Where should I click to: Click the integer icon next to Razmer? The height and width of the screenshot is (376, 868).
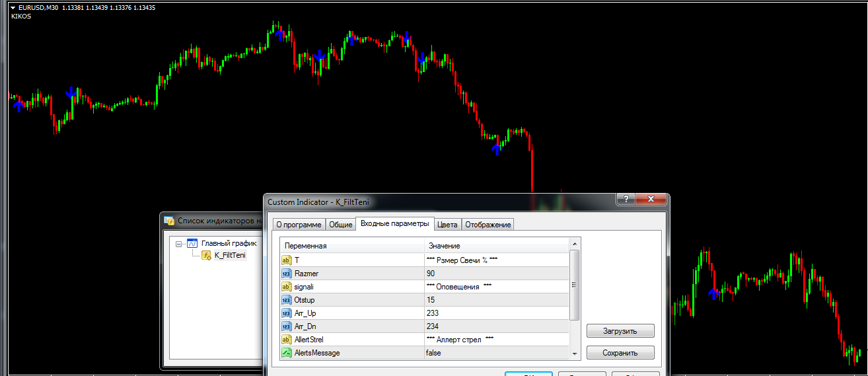point(286,274)
